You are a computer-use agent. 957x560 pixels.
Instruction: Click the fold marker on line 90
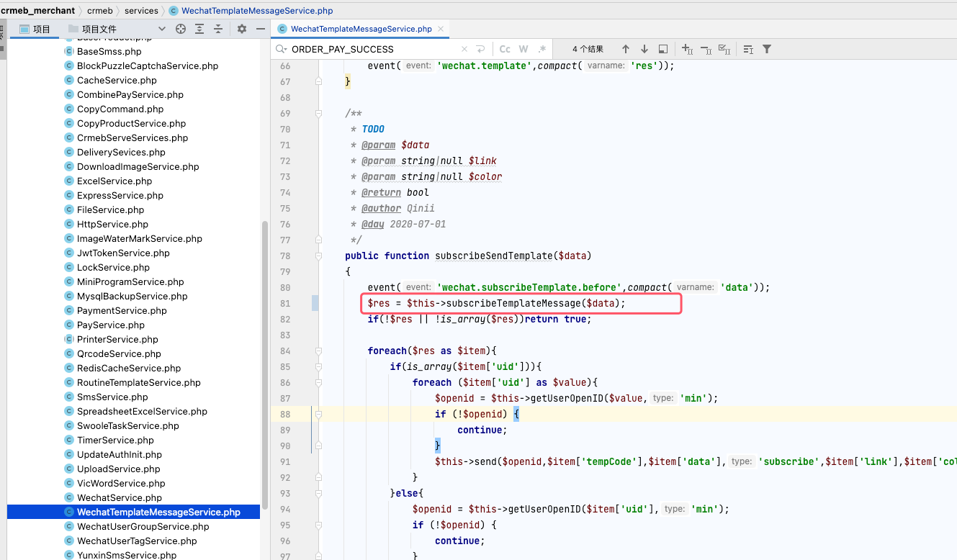(319, 446)
